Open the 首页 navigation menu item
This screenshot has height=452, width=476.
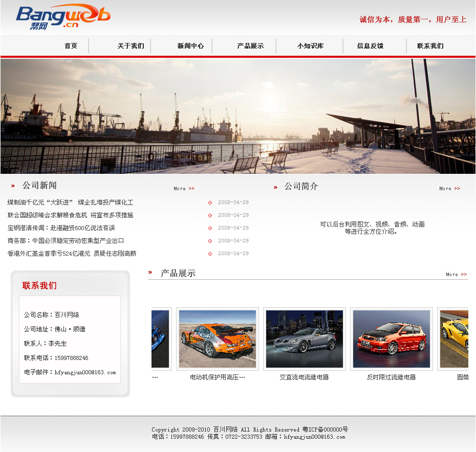tap(71, 46)
